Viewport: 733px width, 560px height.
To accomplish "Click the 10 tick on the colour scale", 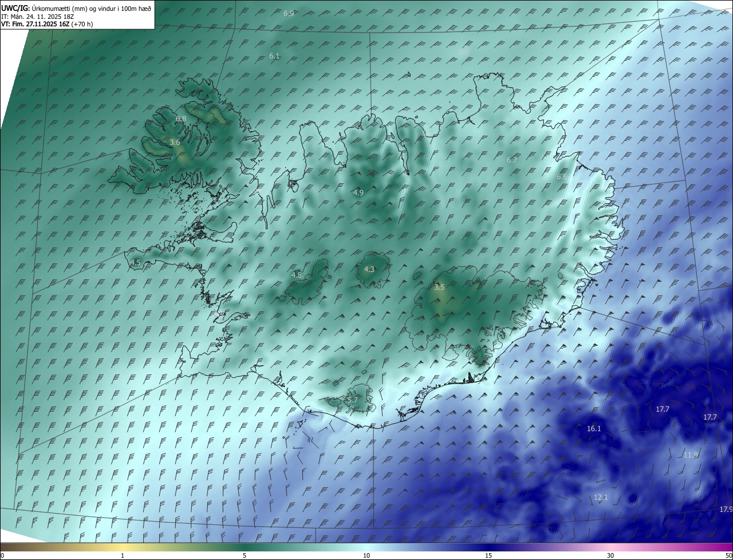I will (x=366, y=555).
